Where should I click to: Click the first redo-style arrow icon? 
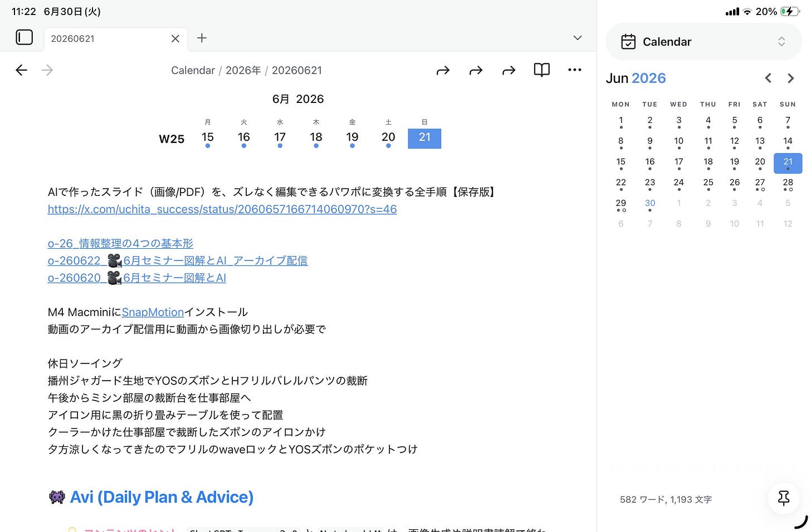(x=443, y=71)
